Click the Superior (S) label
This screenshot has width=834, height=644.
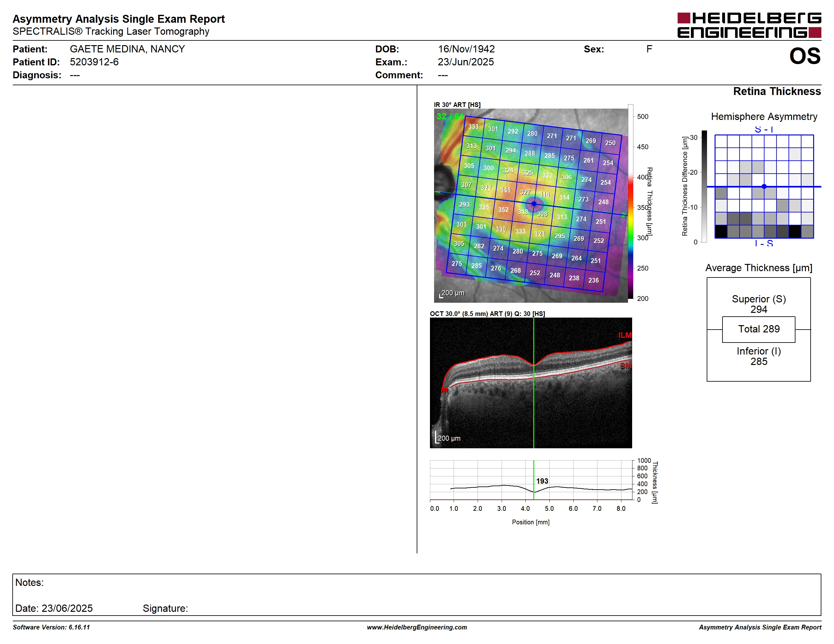758,299
